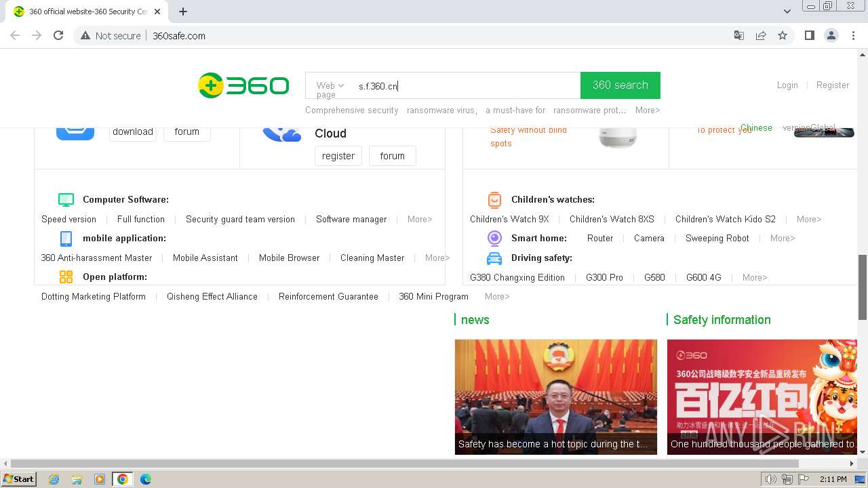
Task: Select the 360 official website tab
Action: [87, 12]
